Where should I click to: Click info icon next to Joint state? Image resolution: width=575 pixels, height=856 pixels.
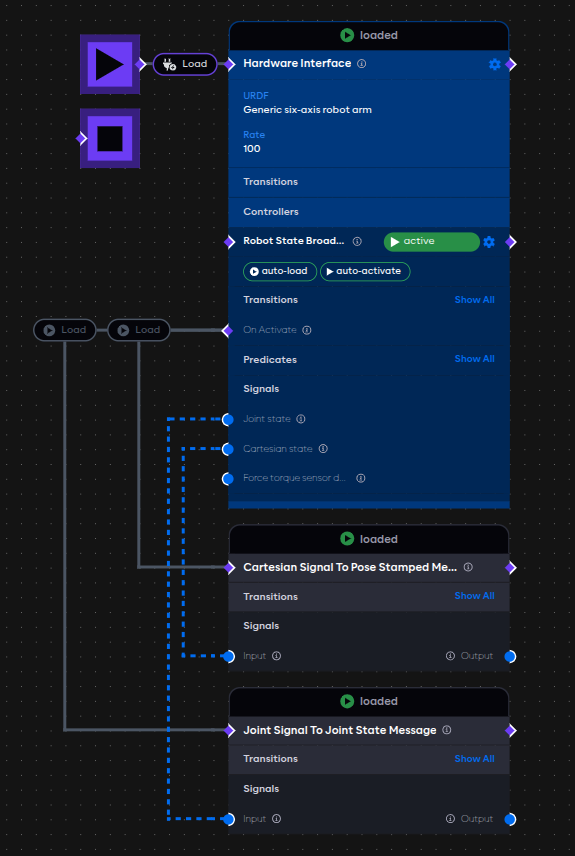click(300, 419)
